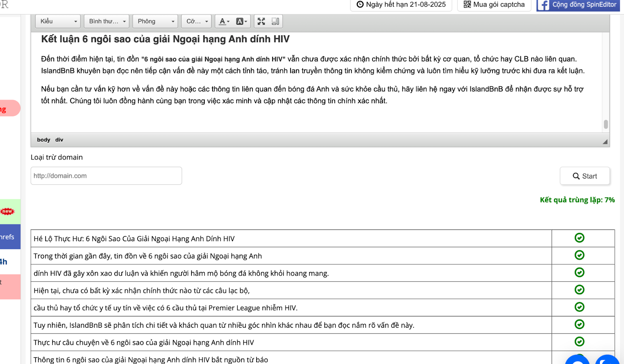Click the Tuy nhiên, IslandBnB sẽ phân tích cell
The height and width of the screenshot is (364, 624).
point(291,325)
